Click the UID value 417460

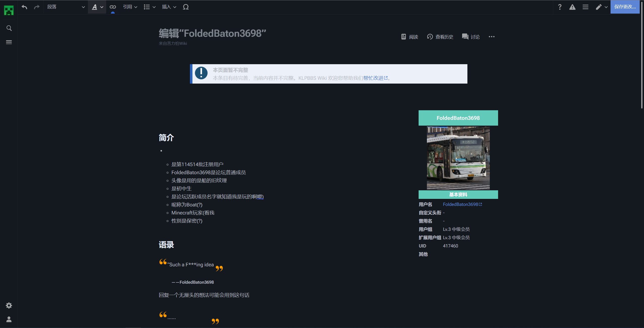pos(451,246)
